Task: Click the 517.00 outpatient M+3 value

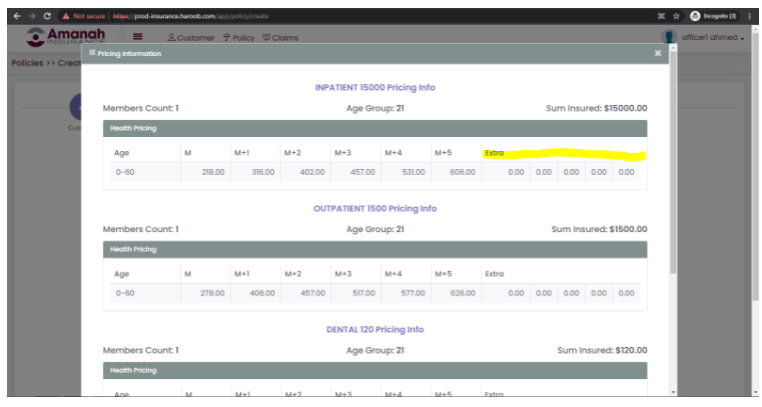Action: [364, 293]
